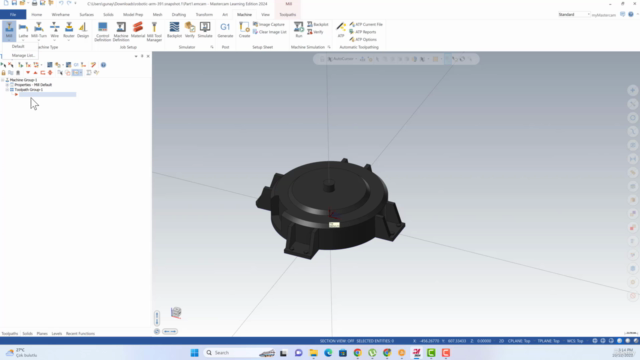The height and width of the screenshot is (360, 640).
Task: Select the Design machine type
Action: pos(83,31)
